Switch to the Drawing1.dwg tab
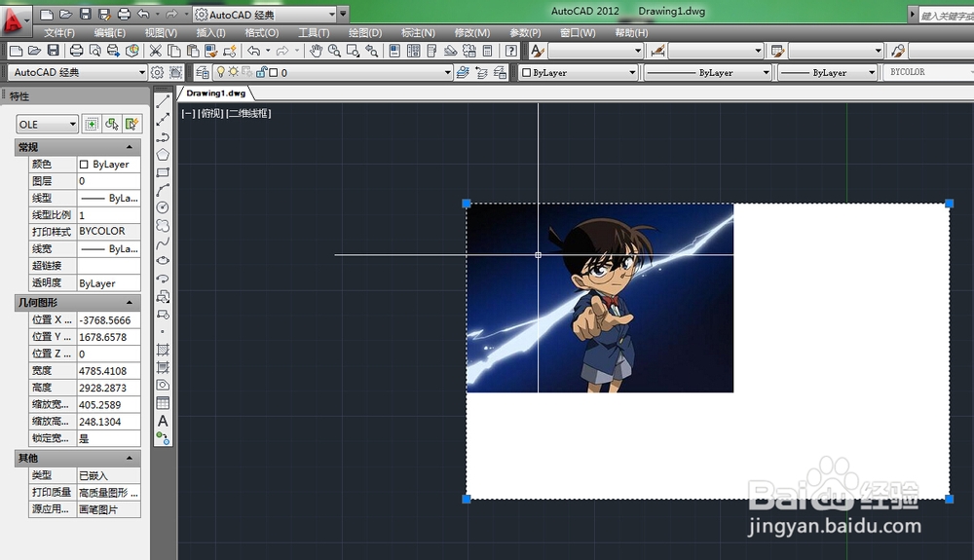 tap(215, 93)
